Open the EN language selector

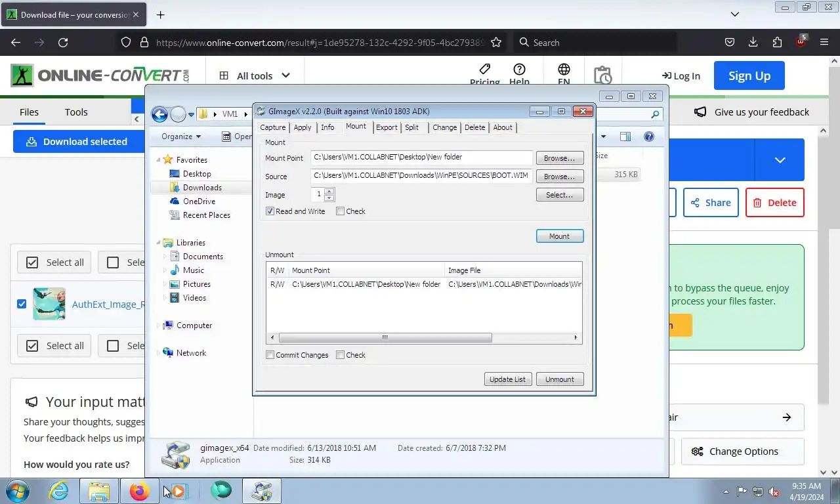[564, 75]
